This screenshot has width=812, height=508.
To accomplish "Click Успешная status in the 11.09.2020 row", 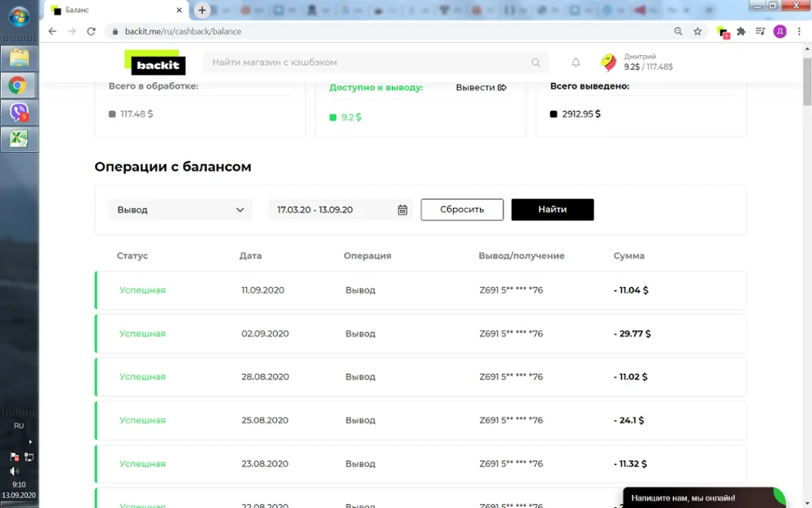I will 142,290.
